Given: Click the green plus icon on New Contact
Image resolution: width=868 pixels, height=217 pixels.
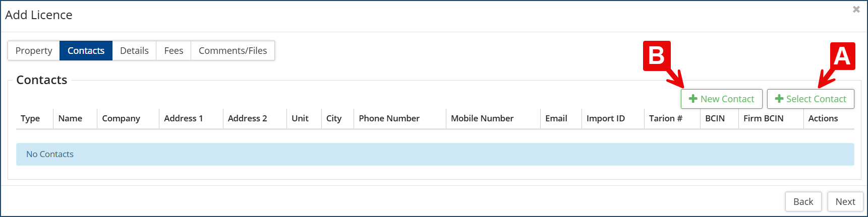Looking at the screenshot, I should pos(693,99).
